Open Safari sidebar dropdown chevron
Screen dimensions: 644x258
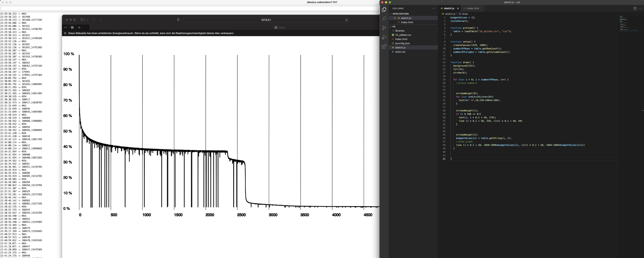88,20
